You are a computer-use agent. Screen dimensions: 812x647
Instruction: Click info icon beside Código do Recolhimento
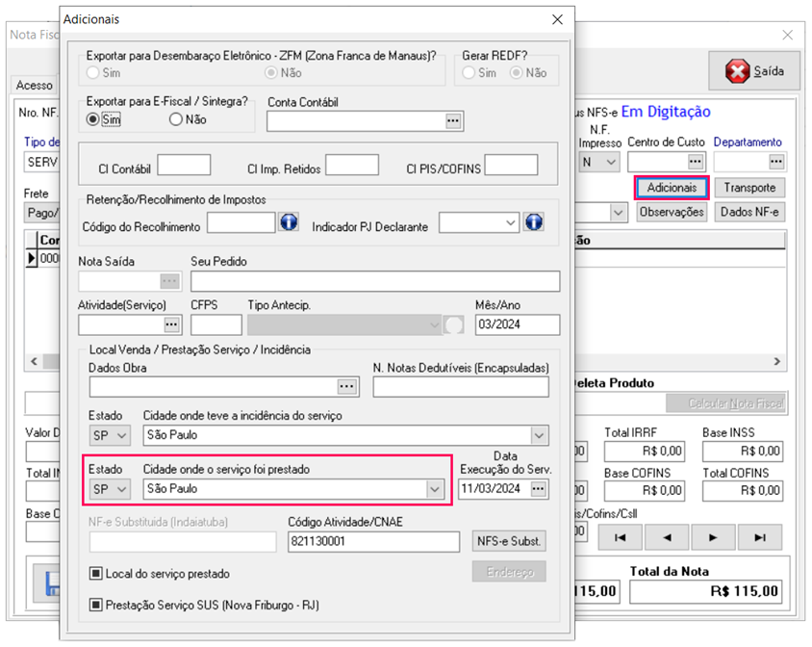[289, 222]
